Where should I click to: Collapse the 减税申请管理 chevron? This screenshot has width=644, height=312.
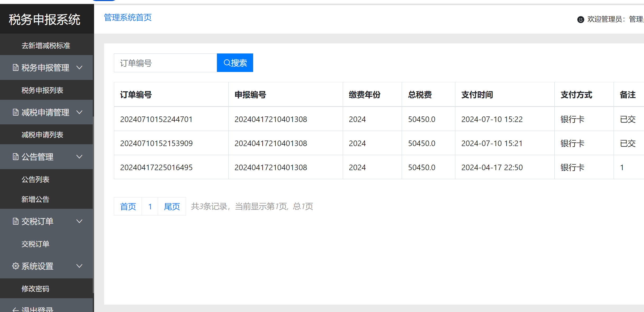pyautogui.click(x=79, y=112)
